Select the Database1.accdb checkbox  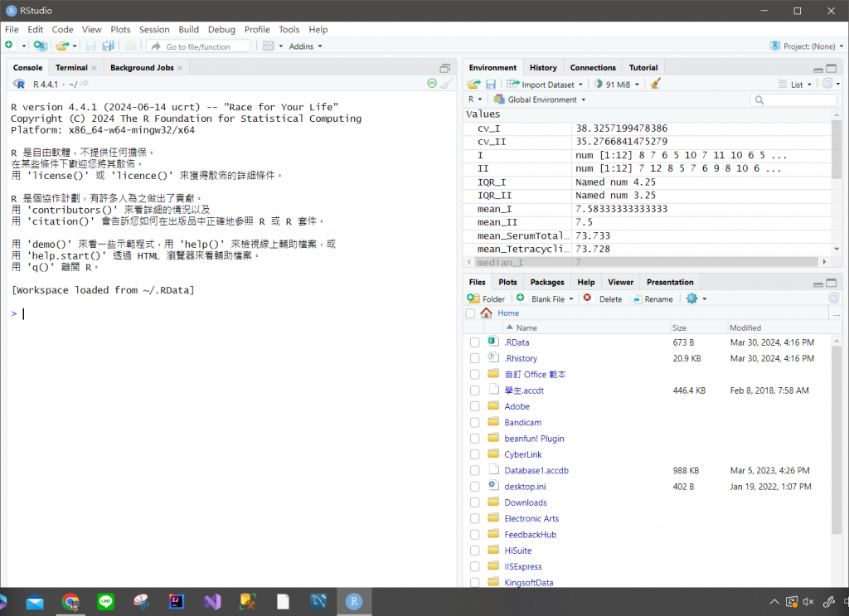click(475, 471)
